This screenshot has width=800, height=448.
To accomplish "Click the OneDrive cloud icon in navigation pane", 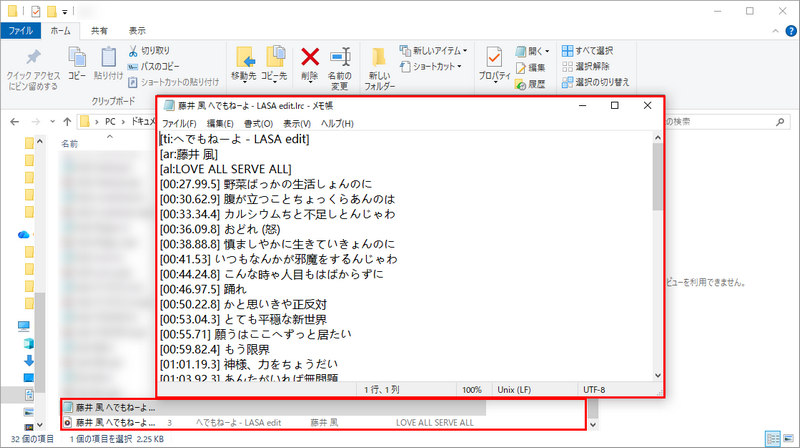I will point(23,235).
